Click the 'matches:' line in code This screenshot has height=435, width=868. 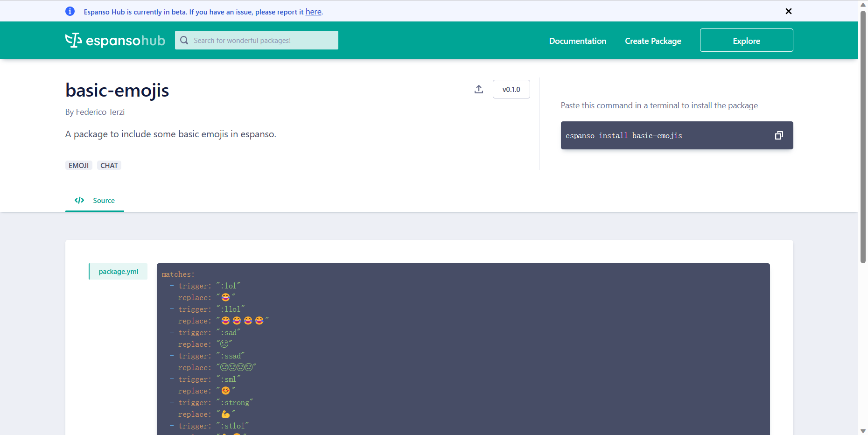coord(178,274)
